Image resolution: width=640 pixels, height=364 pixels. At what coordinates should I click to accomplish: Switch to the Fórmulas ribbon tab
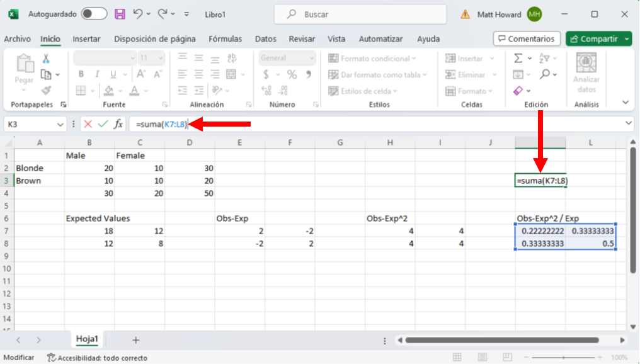point(225,39)
